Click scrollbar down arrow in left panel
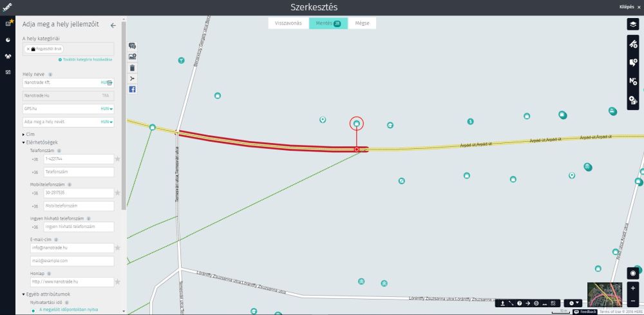The height and width of the screenshot is (315, 644). point(124,311)
